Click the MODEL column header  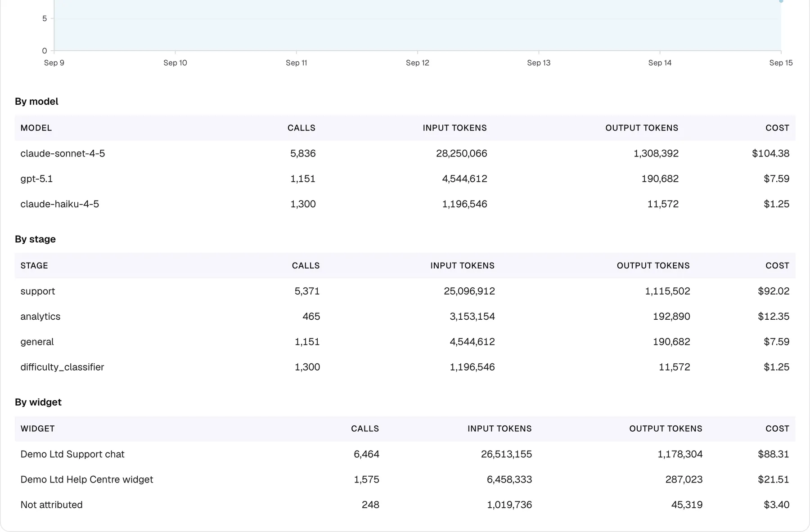[36, 128]
